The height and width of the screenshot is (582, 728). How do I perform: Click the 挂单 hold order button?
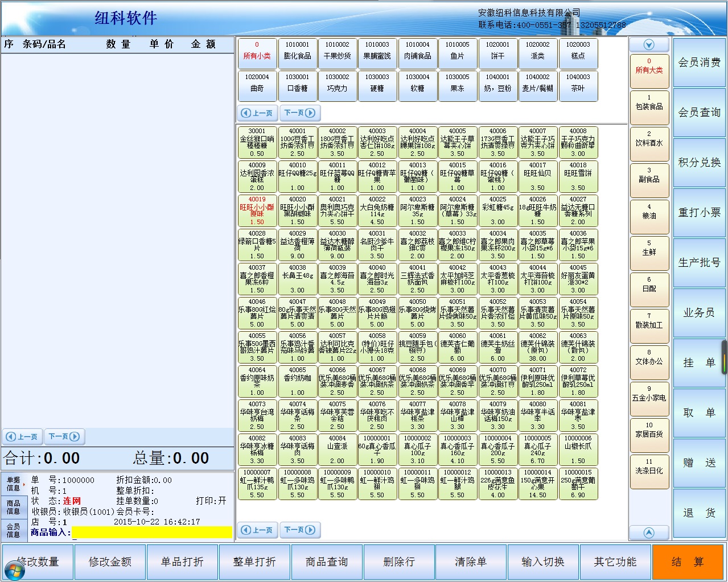(699, 363)
